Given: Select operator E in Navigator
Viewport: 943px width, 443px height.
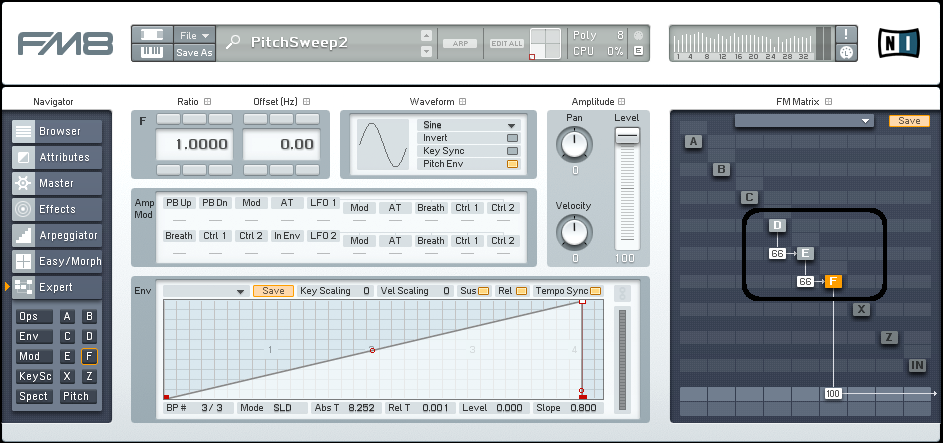Looking at the screenshot, I should [x=67, y=356].
